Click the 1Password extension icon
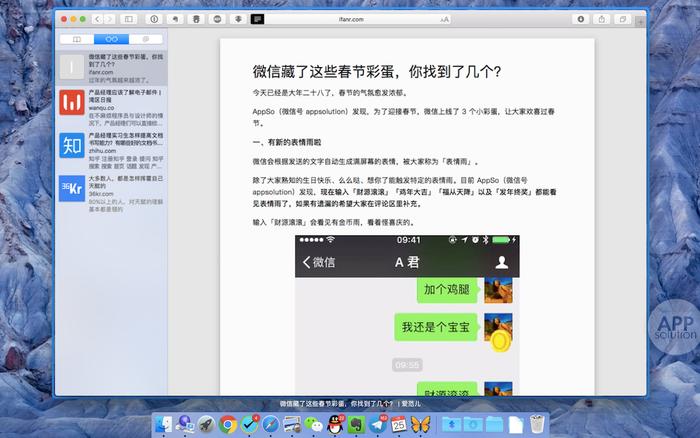Viewport: 700px width, 438px height. [154, 19]
